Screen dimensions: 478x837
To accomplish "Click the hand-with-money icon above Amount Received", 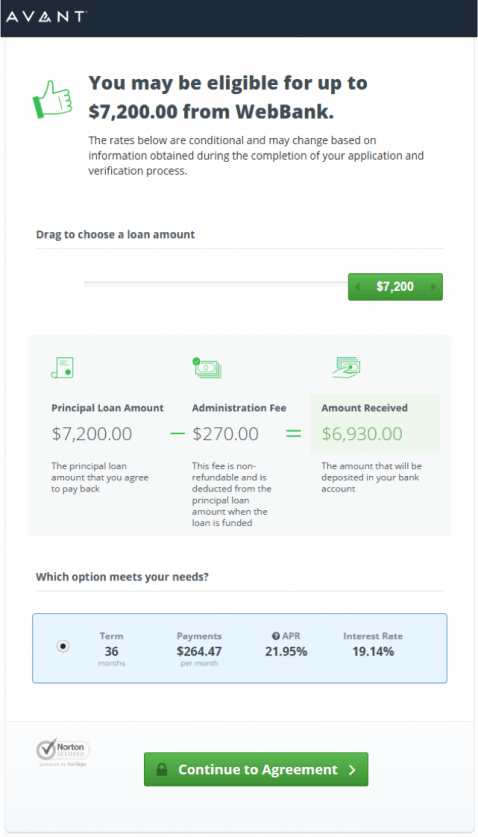I will click(x=346, y=368).
